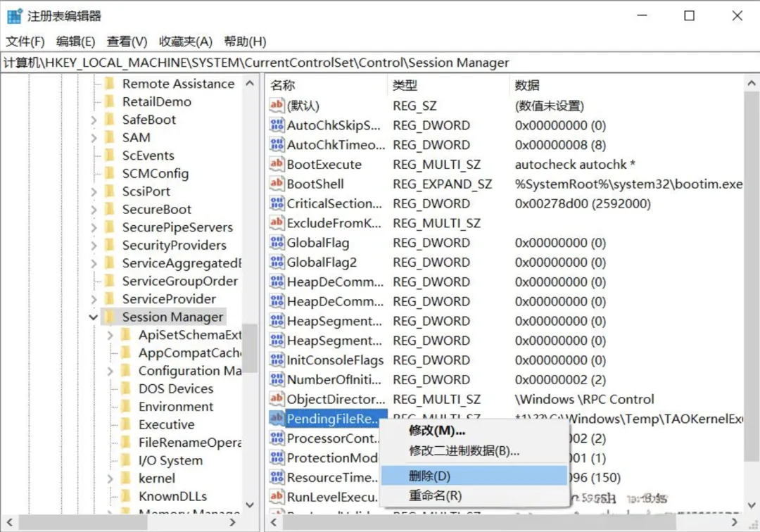Click data cell '0x00278d00 (2592000)'
760x532 pixels.
pos(583,203)
